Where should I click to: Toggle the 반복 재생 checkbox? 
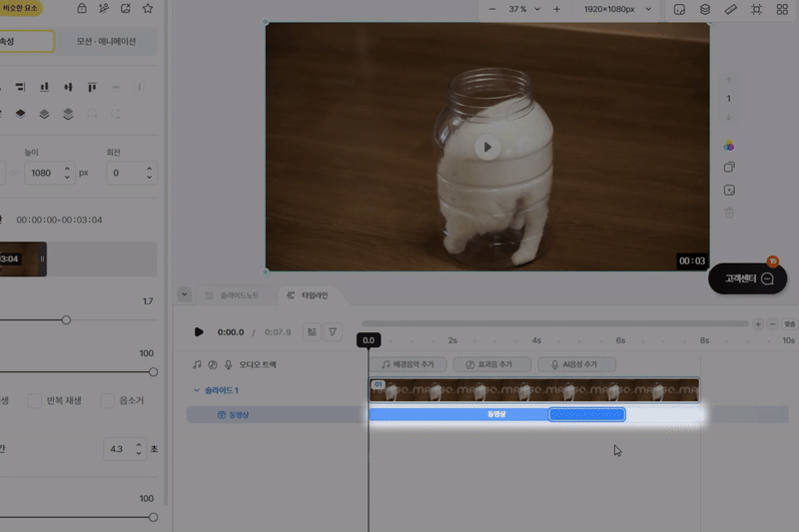(x=35, y=400)
